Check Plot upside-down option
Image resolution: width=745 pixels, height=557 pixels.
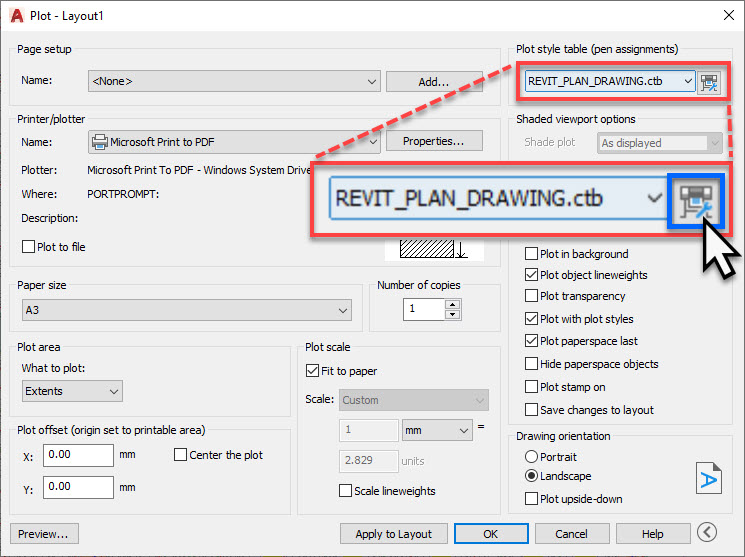coord(531,499)
